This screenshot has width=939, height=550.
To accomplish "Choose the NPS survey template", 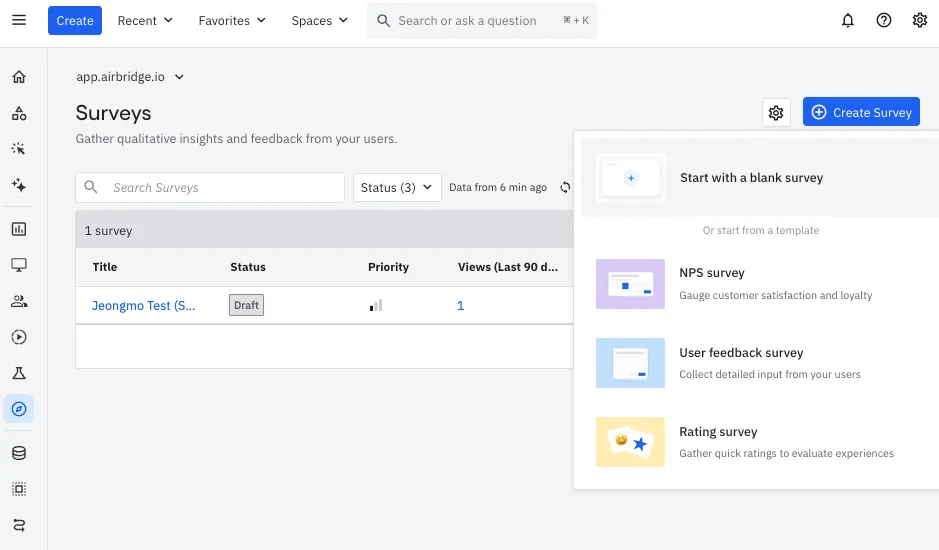I will coord(759,284).
